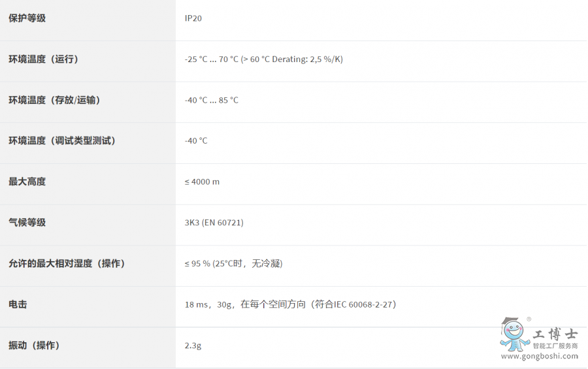
Task: Click the 允许的最大相对湿度（操作） label
Action: click(x=66, y=263)
